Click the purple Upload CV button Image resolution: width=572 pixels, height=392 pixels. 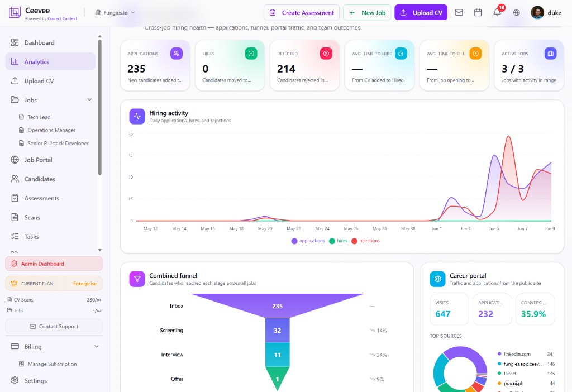[x=421, y=12]
